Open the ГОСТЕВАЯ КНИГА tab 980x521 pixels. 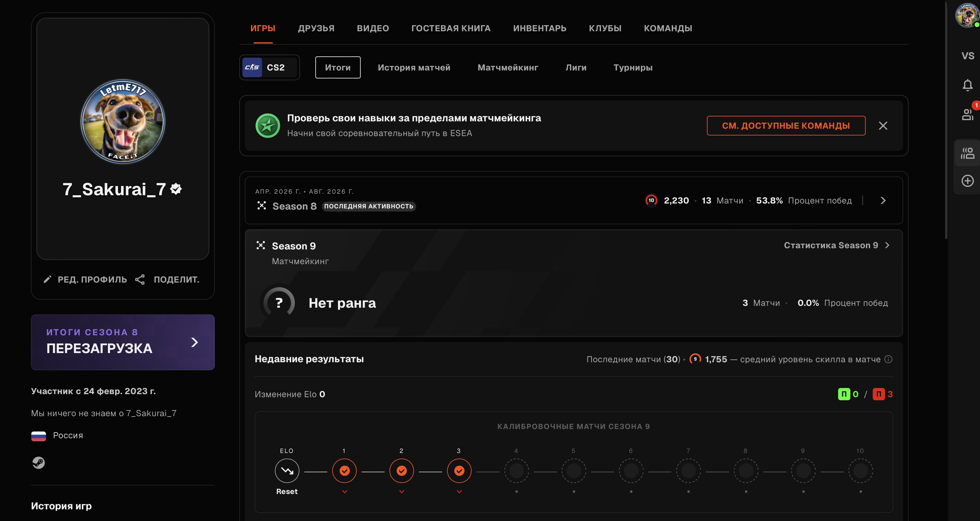pos(451,28)
